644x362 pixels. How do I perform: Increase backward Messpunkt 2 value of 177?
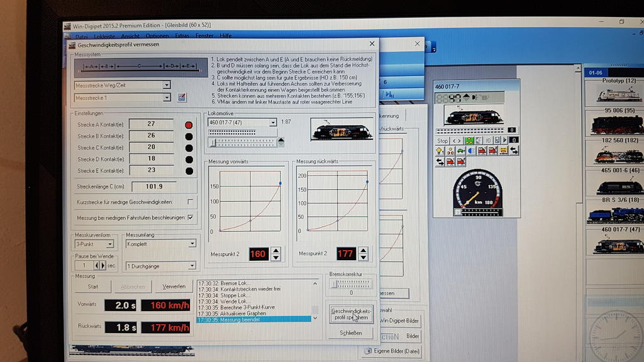point(363,251)
